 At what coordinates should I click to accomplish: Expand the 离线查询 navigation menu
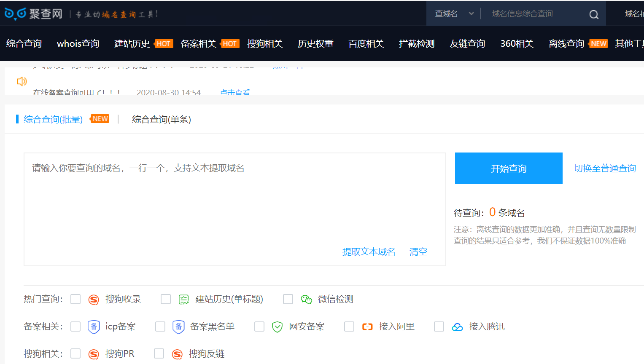tap(566, 44)
